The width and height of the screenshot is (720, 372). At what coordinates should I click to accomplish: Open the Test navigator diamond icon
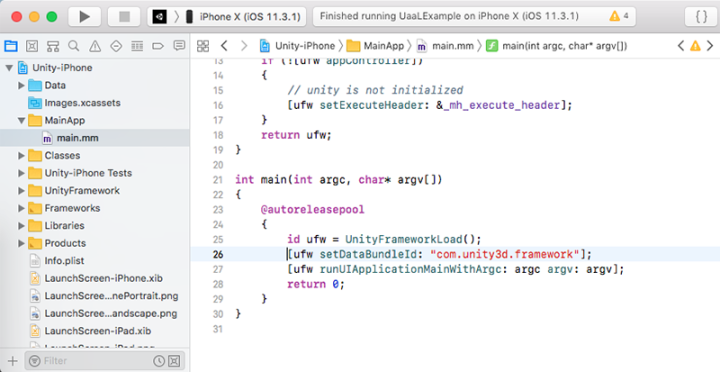[116, 46]
